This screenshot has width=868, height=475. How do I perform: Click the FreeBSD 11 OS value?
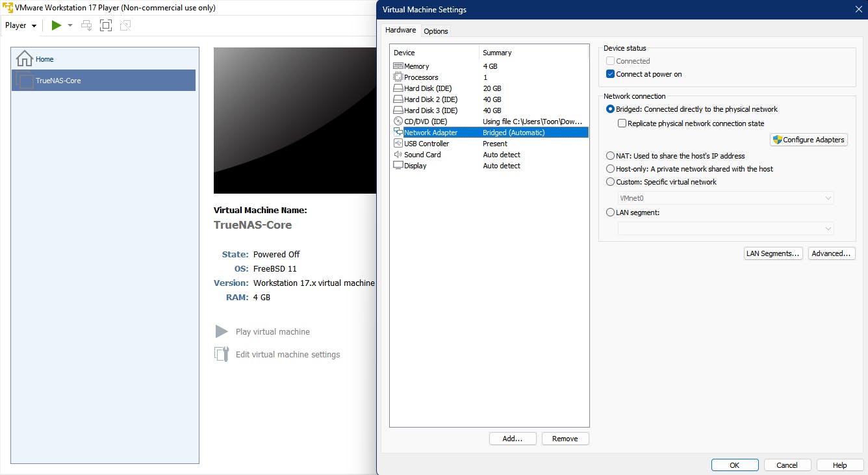(x=275, y=269)
